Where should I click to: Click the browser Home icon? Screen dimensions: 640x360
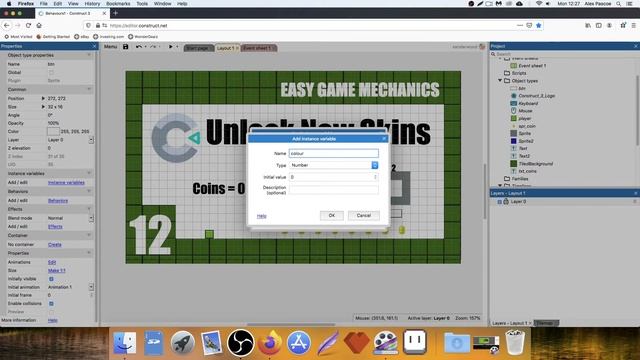coord(39,25)
